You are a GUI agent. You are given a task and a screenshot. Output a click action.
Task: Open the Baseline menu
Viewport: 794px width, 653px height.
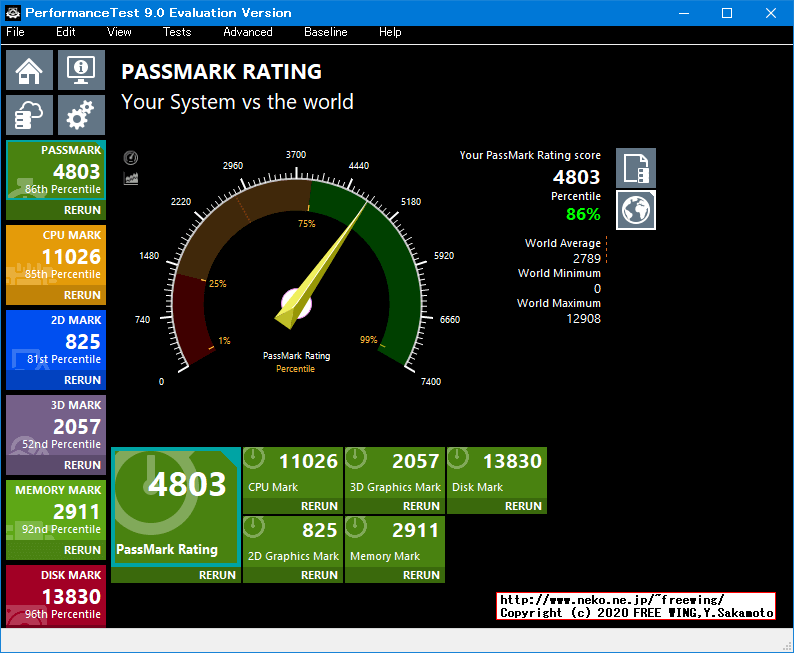[326, 32]
